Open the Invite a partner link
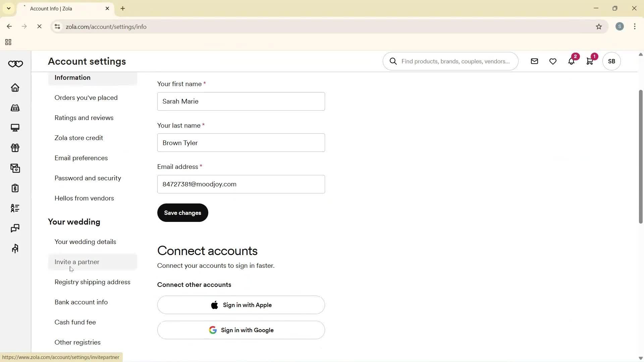The width and height of the screenshot is (644, 362). coord(76,262)
